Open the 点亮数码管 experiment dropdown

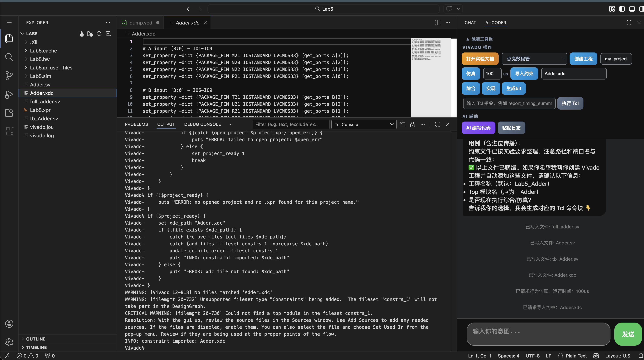point(534,58)
